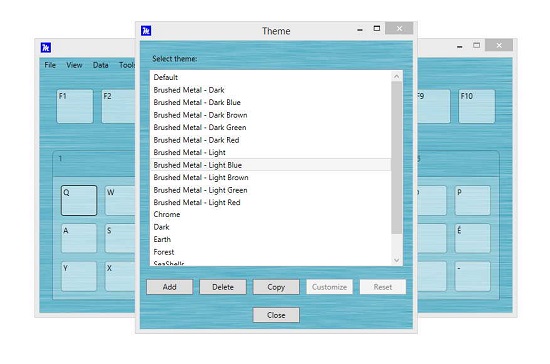Select the Earth theme
550x364 pixels.
(x=270, y=239)
